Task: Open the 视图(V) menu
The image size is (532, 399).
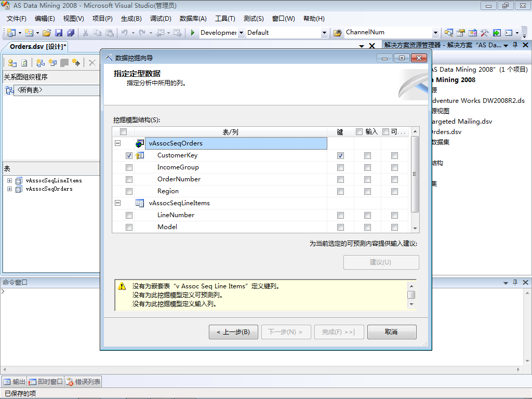Action: click(74, 19)
